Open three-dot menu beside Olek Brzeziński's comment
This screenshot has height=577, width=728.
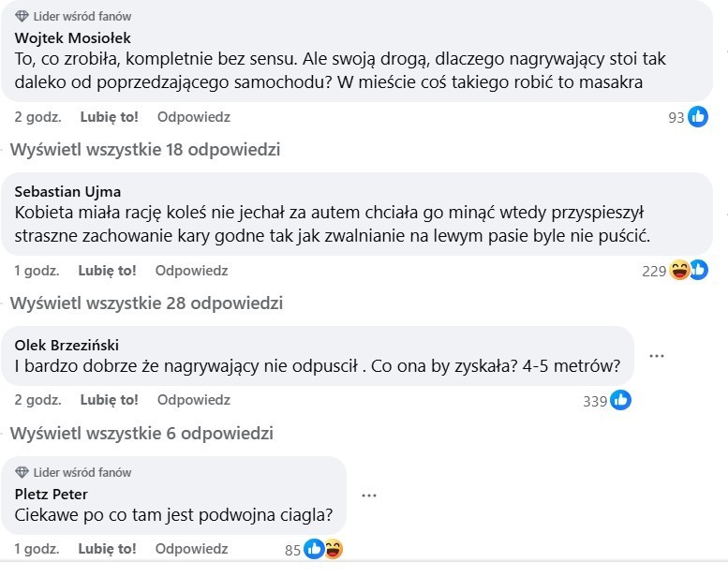coord(657,356)
